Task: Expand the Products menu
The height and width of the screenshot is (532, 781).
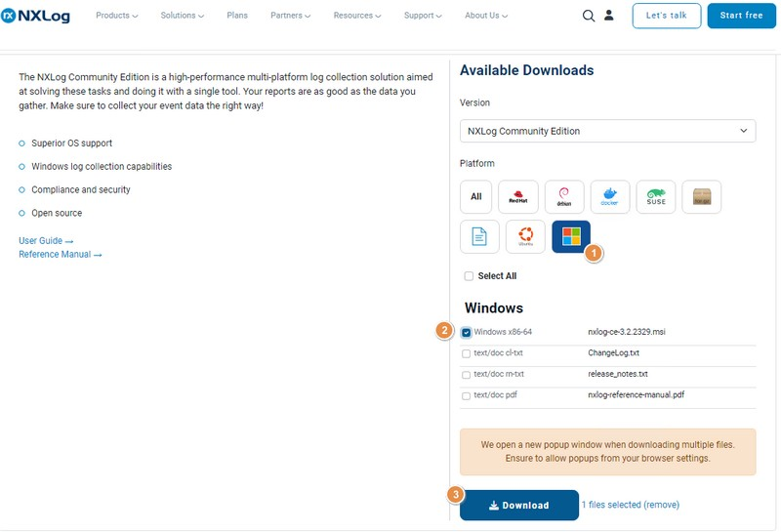Action: point(116,16)
